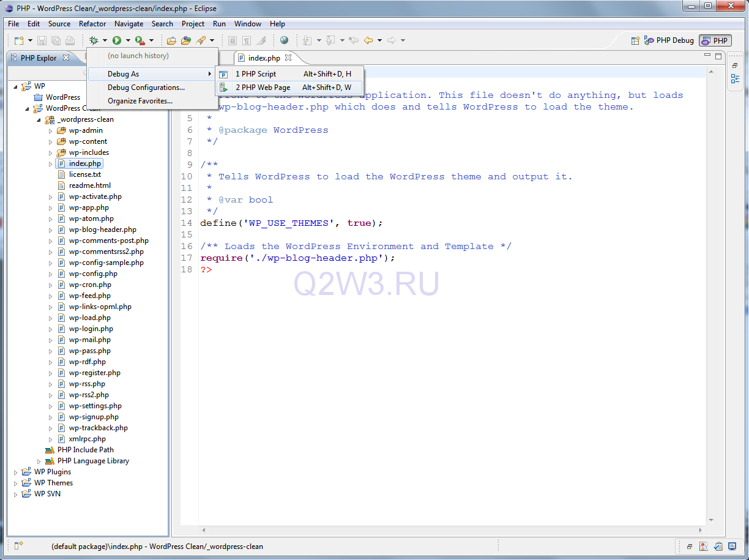
Task: Open the Run dropdown arrow
Action: [128, 40]
